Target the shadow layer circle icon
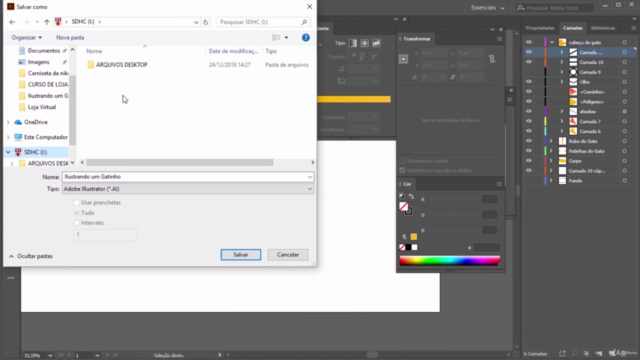 point(624,111)
